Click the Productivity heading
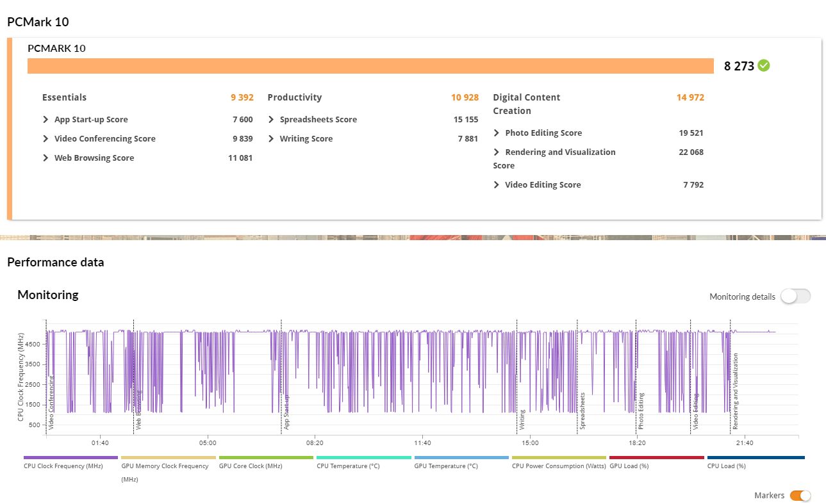 click(295, 98)
